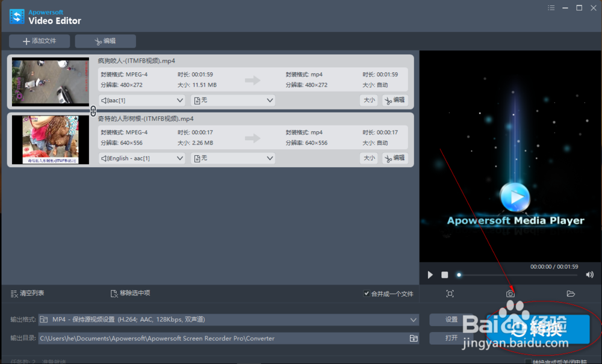Image resolution: width=602 pixels, height=364 pixels.
Task: Click 大小 button for 疯狗咬人 video
Action: click(x=369, y=100)
